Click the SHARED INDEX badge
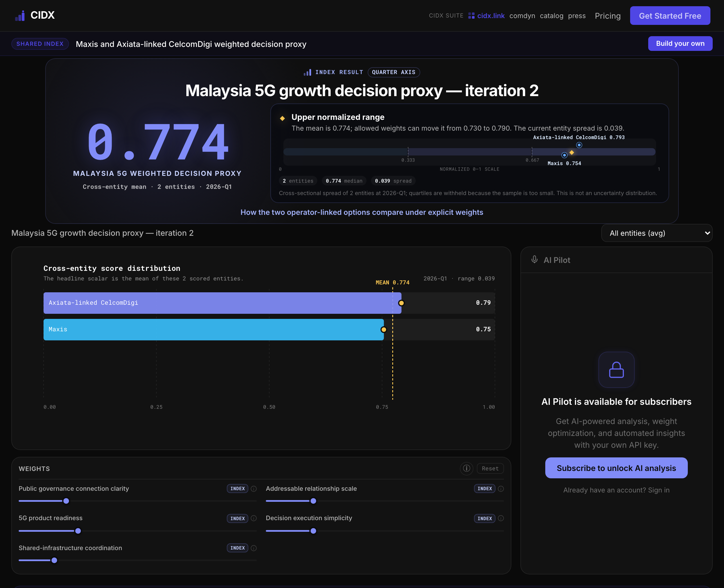 click(x=40, y=44)
